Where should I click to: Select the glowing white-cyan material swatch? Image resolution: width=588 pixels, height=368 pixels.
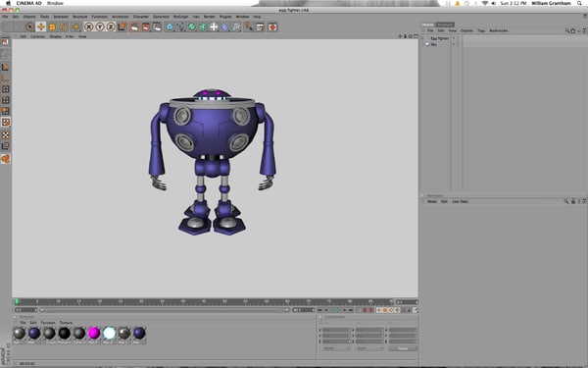(x=109, y=333)
